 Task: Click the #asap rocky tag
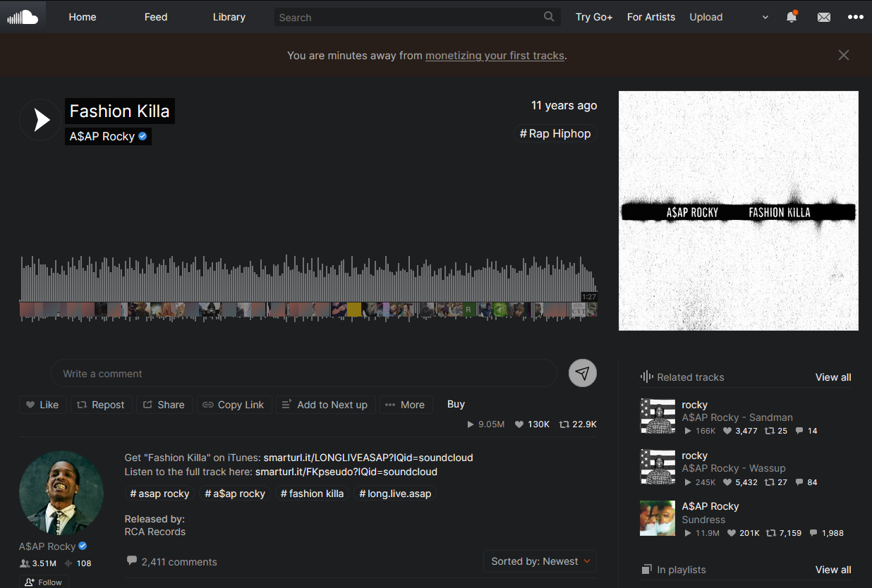click(x=160, y=494)
